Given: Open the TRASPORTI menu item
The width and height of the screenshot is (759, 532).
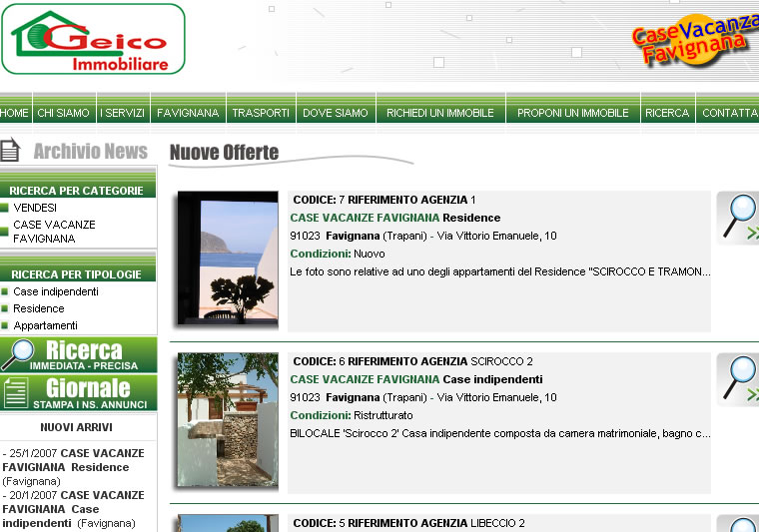Looking at the screenshot, I should pos(261,113).
